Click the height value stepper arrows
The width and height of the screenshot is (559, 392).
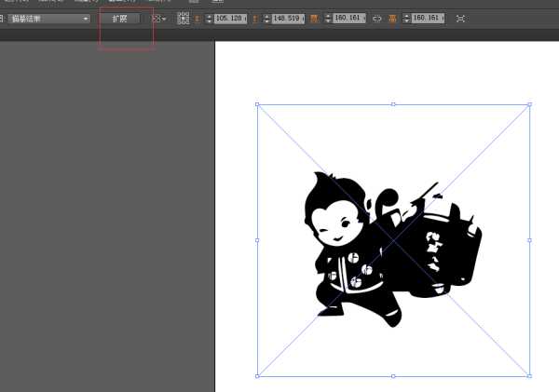coord(406,19)
